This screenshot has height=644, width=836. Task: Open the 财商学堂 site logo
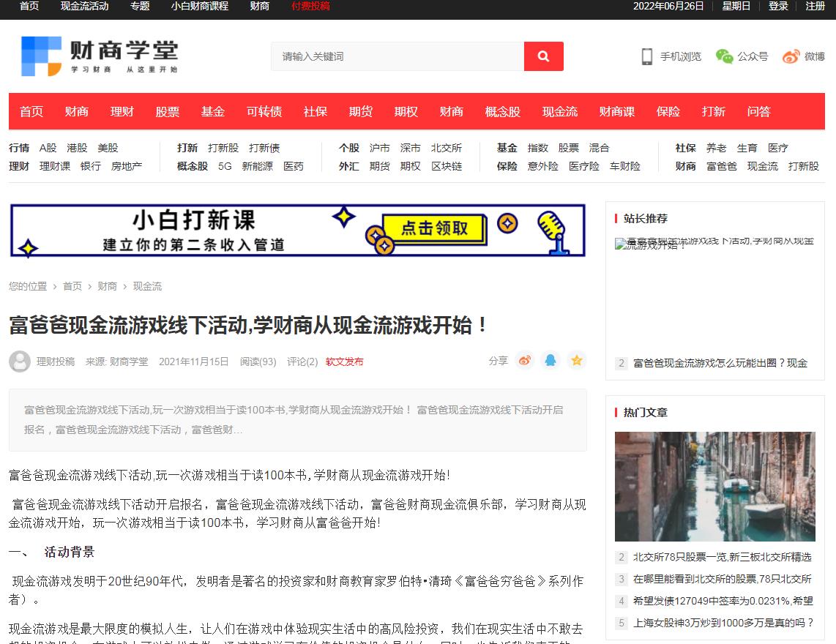click(99, 56)
